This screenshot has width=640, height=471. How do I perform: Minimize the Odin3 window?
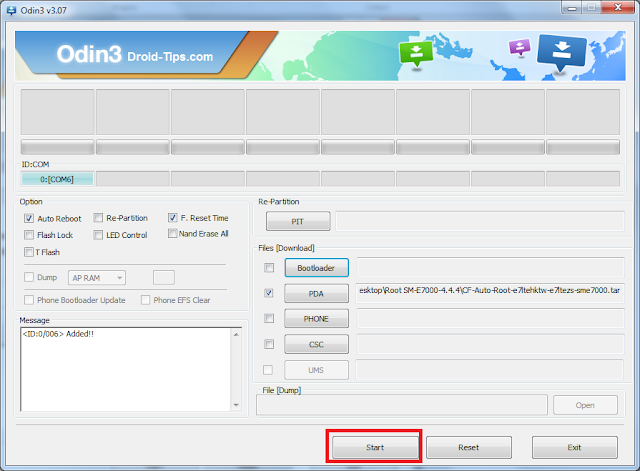(x=572, y=8)
